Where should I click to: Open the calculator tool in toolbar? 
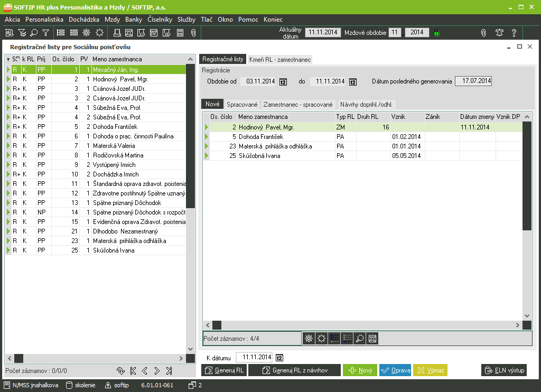click(180, 33)
